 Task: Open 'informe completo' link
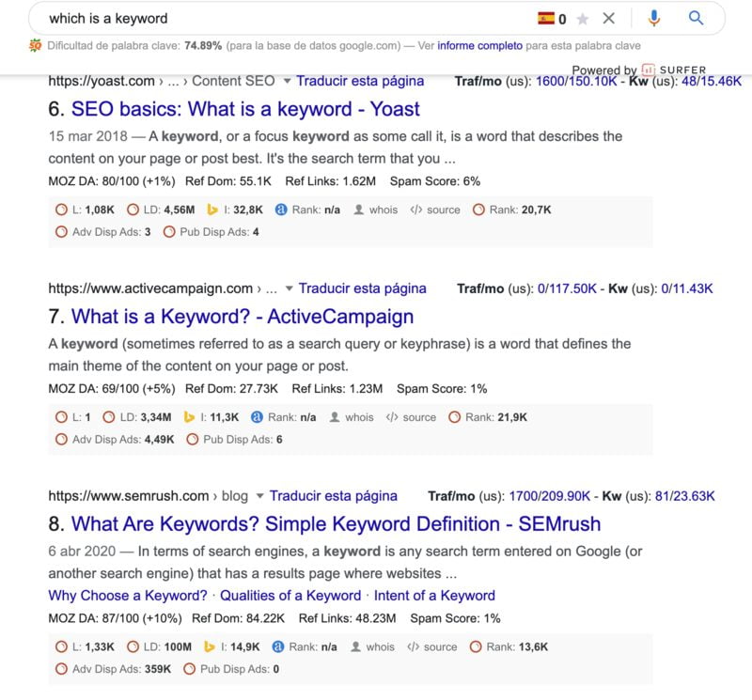coord(479,45)
